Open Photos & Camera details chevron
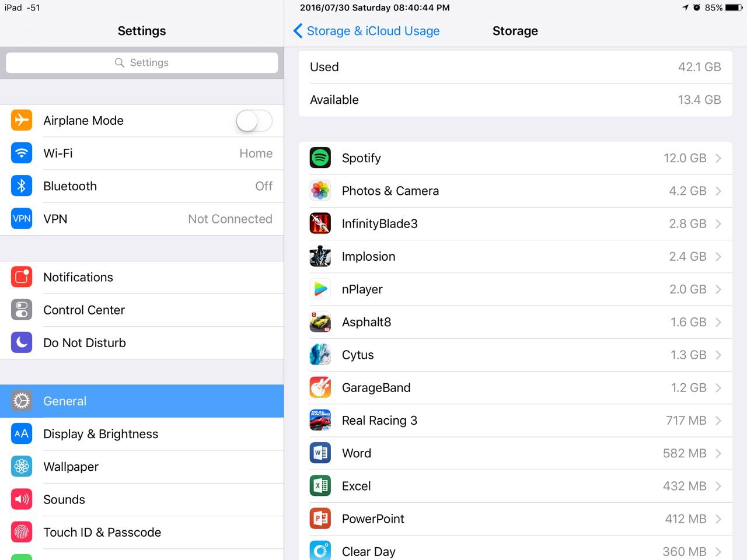747x560 pixels. tap(718, 191)
